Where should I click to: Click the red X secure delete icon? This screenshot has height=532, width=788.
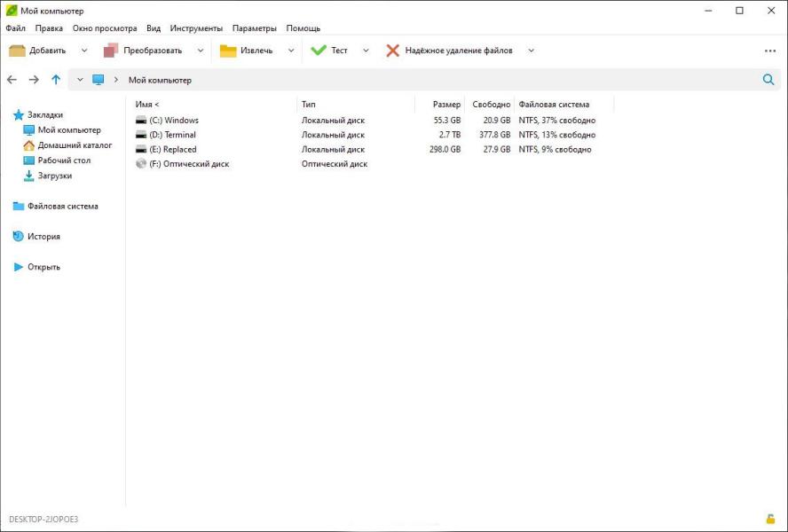(392, 51)
